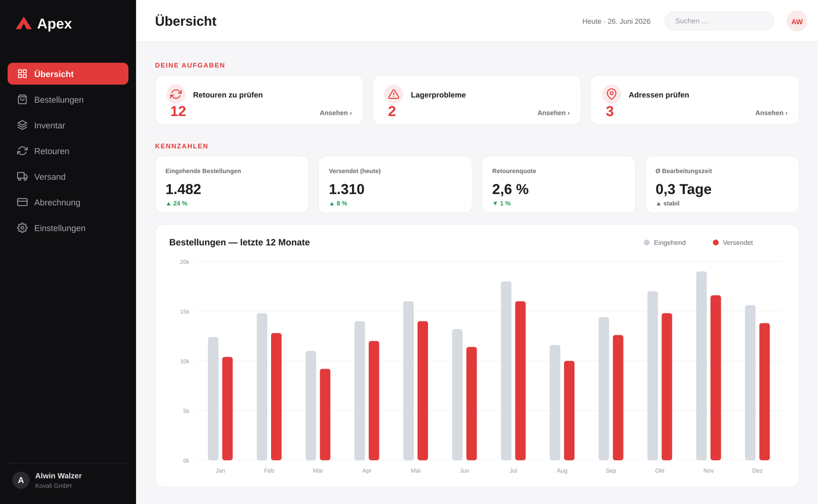
Task: Click the chart title Bestellungen — letzte 12 Monate
Action: coord(240,242)
